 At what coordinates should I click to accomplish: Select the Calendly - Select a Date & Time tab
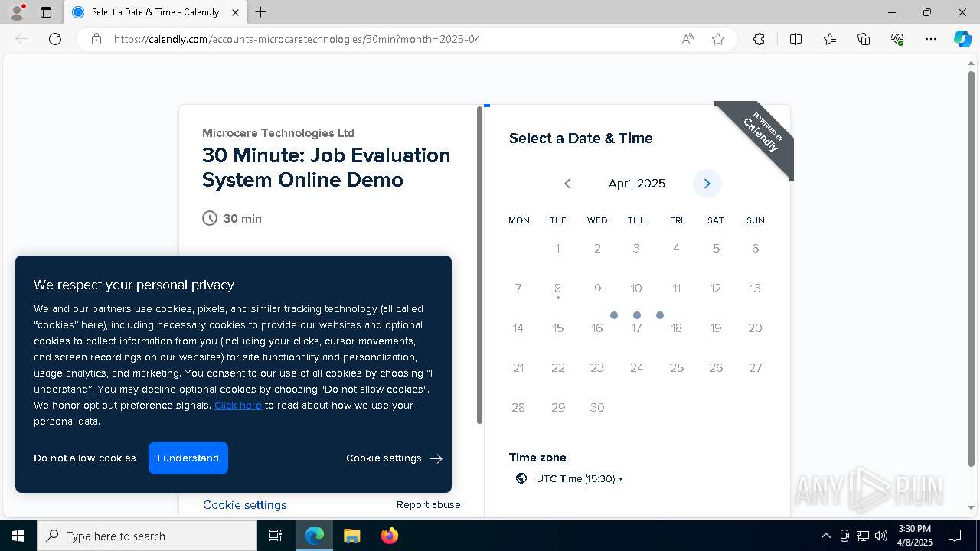click(155, 12)
